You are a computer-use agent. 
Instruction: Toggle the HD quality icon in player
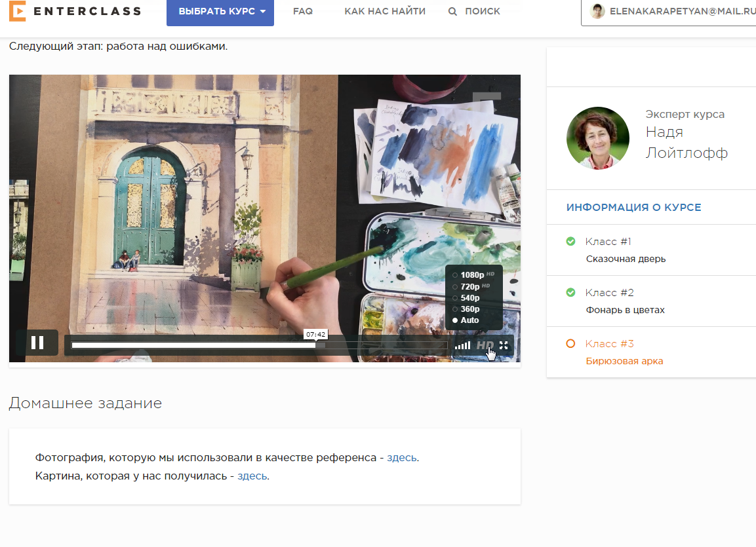pos(485,345)
